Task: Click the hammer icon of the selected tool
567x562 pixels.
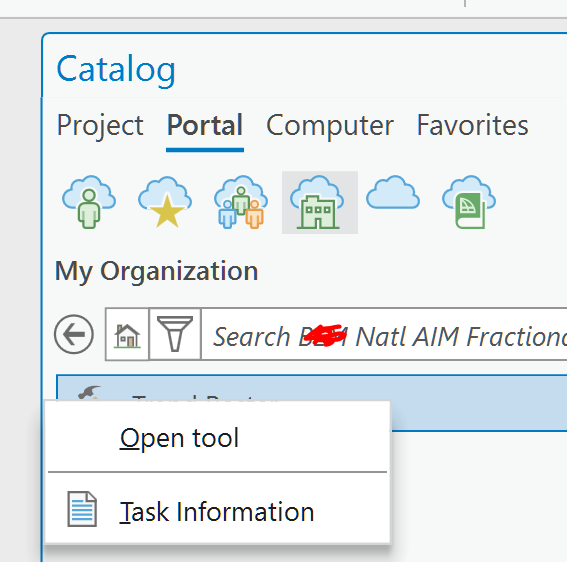Action: click(89, 392)
